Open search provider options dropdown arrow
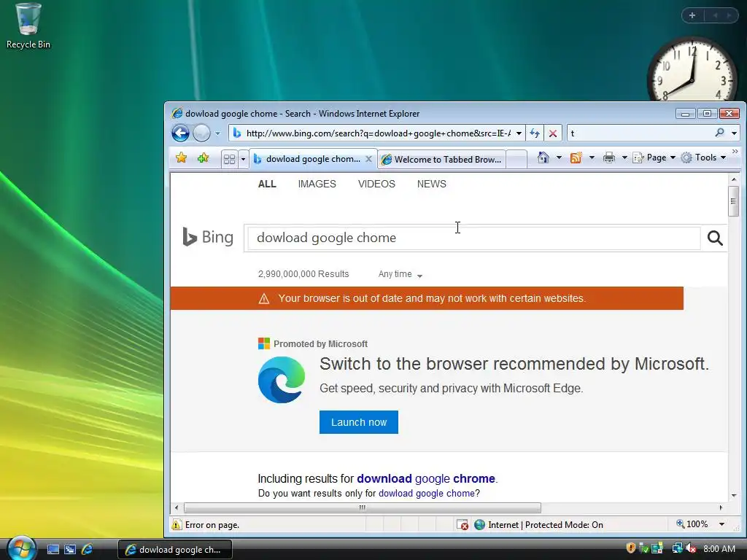The image size is (747, 560). 734,133
